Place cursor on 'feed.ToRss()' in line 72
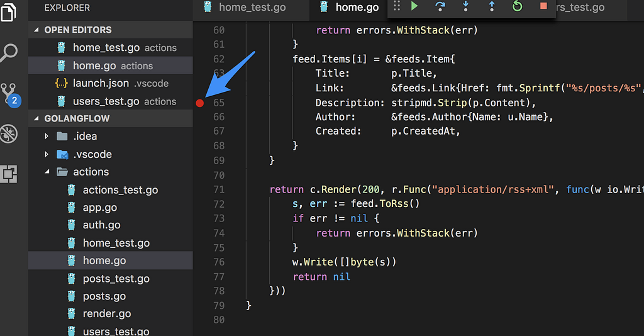Viewport: 644px width, 336px height. [x=385, y=204]
